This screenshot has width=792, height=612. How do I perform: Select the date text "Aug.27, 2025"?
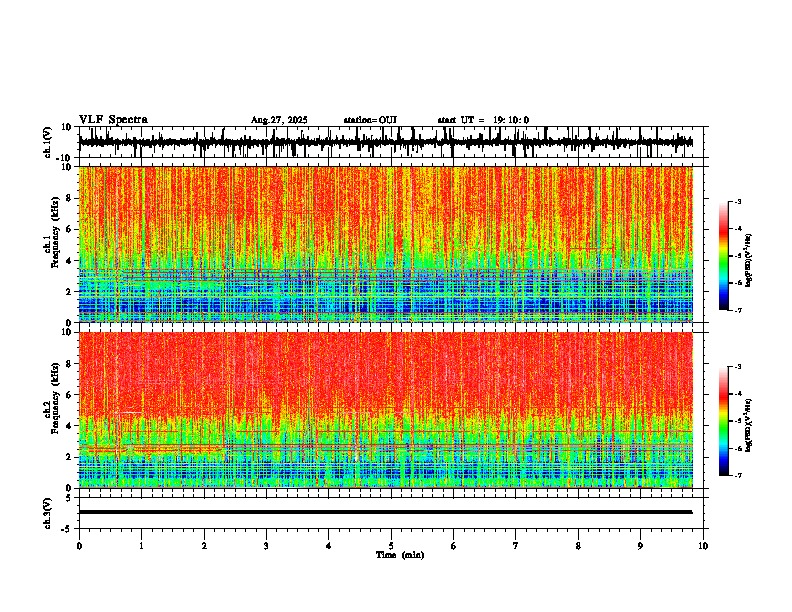[x=279, y=120]
